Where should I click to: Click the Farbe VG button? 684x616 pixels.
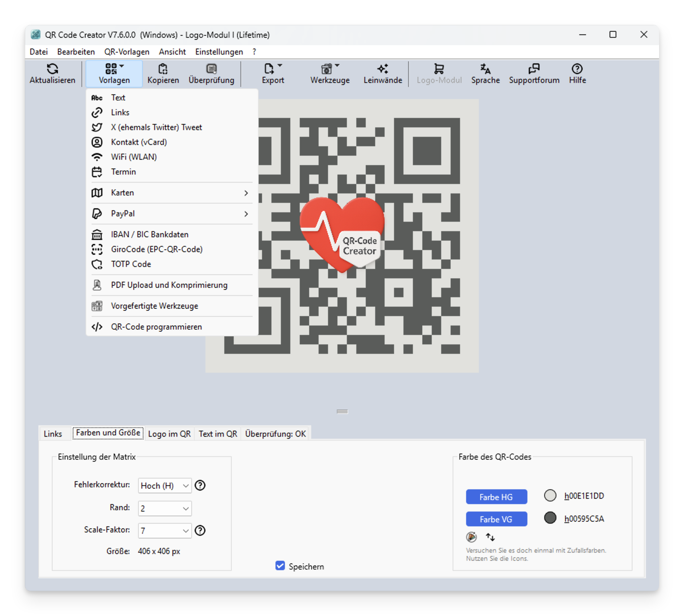coord(496,519)
